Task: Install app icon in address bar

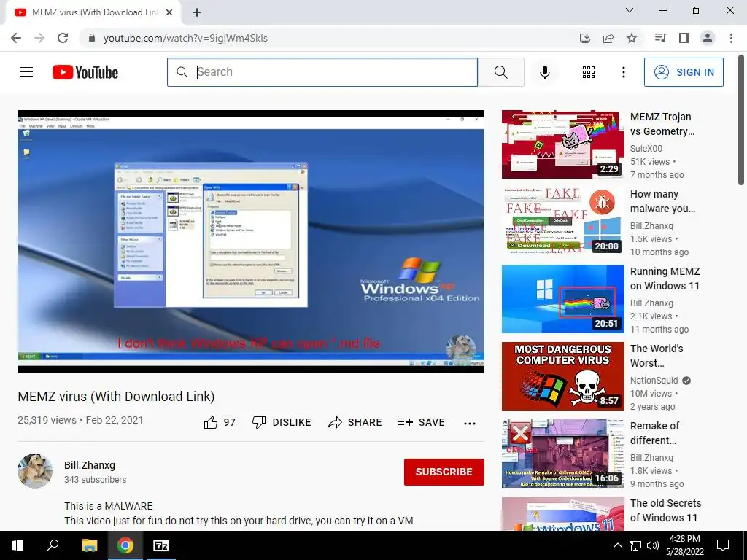Action: click(x=585, y=38)
